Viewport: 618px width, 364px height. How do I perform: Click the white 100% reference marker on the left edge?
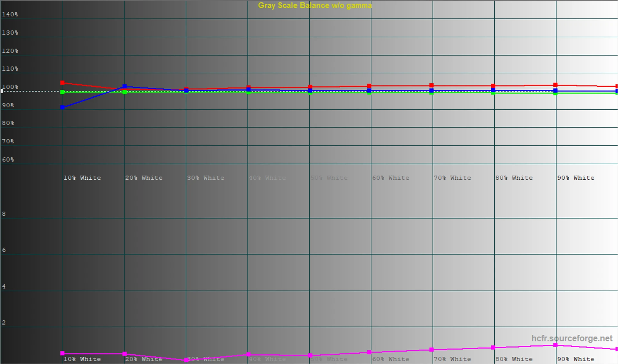point(2,91)
